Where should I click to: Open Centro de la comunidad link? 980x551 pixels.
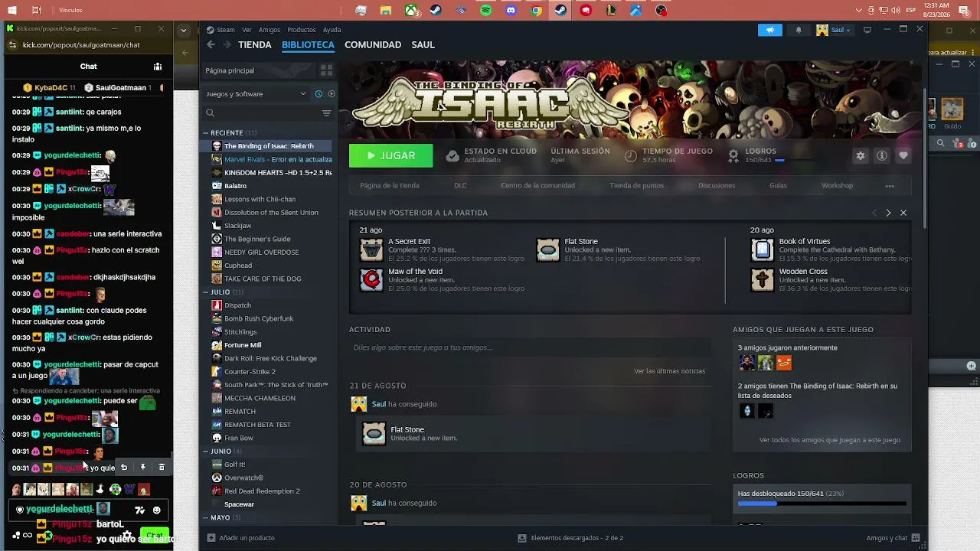(x=537, y=185)
